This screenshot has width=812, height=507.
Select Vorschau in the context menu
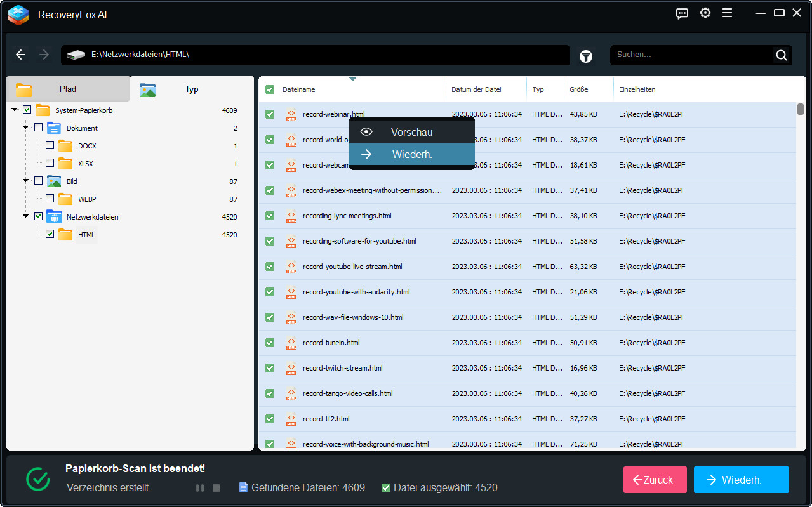click(x=411, y=132)
